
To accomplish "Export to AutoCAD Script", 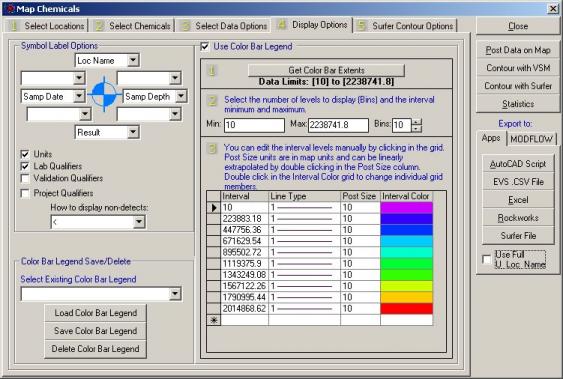I will click(x=518, y=164).
